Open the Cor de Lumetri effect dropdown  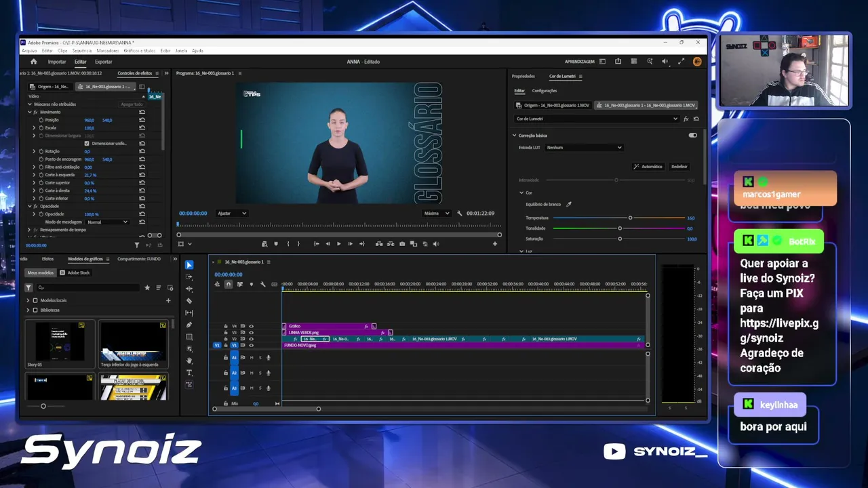point(597,119)
